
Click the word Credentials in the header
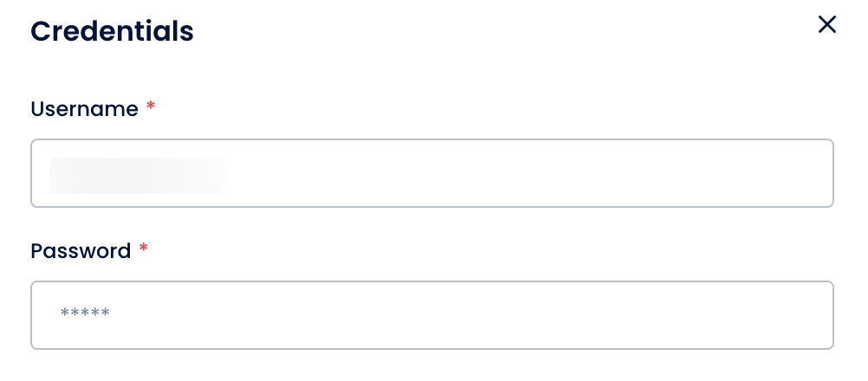pyautogui.click(x=112, y=32)
